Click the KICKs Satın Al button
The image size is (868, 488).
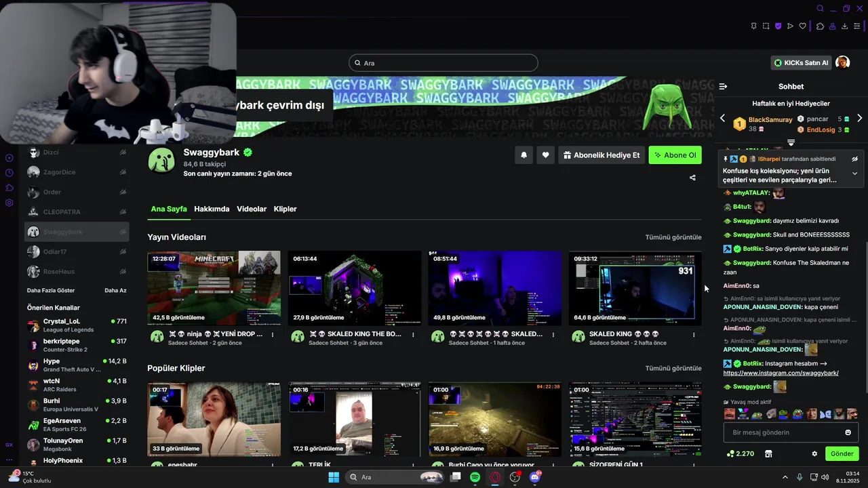point(801,63)
